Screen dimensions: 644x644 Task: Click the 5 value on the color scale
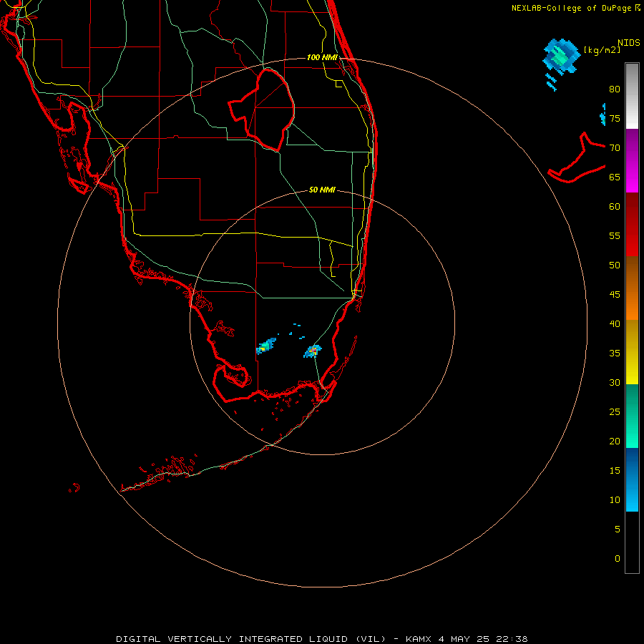[618, 530]
